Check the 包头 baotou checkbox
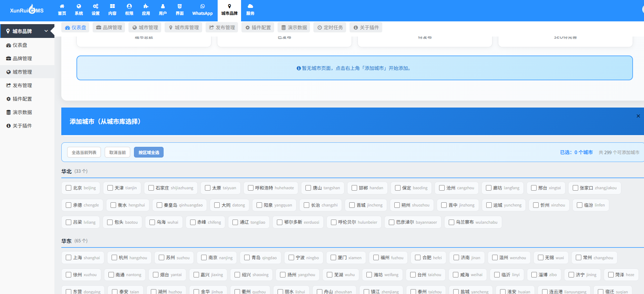Image resolution: width=644 pixels, height=294 pixels. [110, 222]
